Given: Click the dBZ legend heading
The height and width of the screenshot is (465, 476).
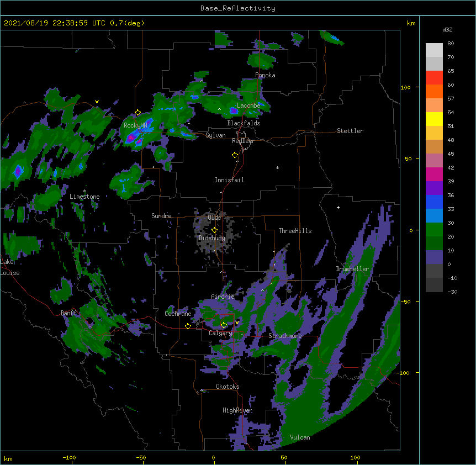Looking at the screenshot, I should 447,30.
